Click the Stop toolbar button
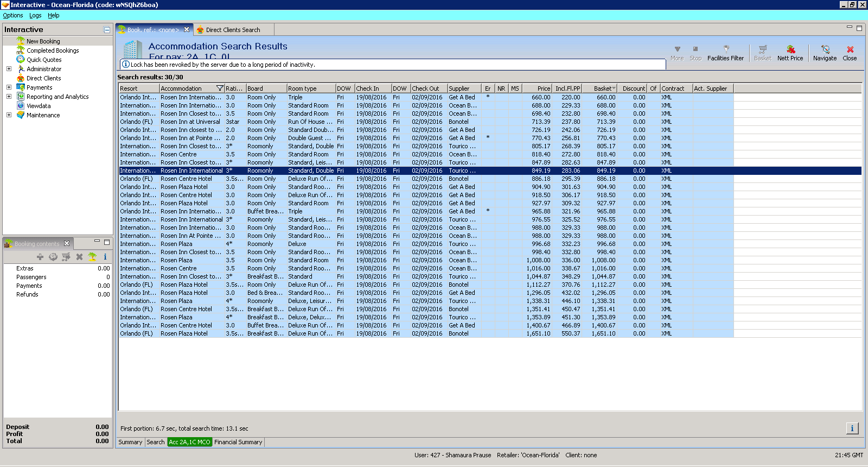 click(x=695, y=53)
